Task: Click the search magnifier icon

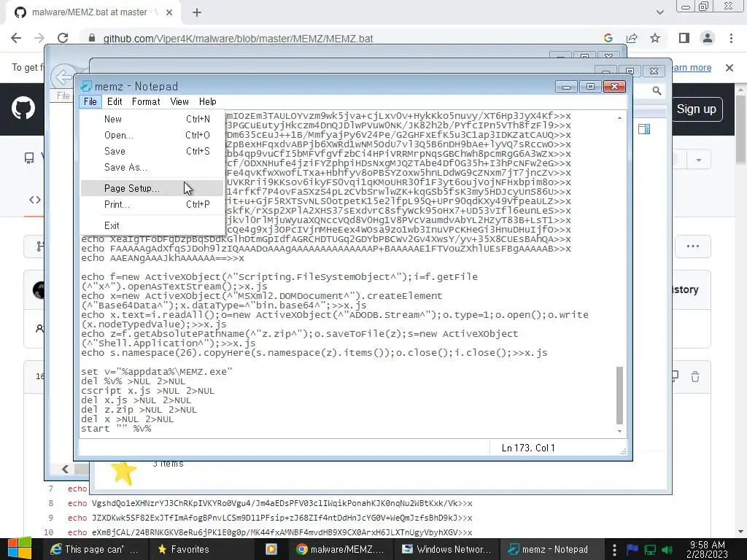Action: click(657, 90)
